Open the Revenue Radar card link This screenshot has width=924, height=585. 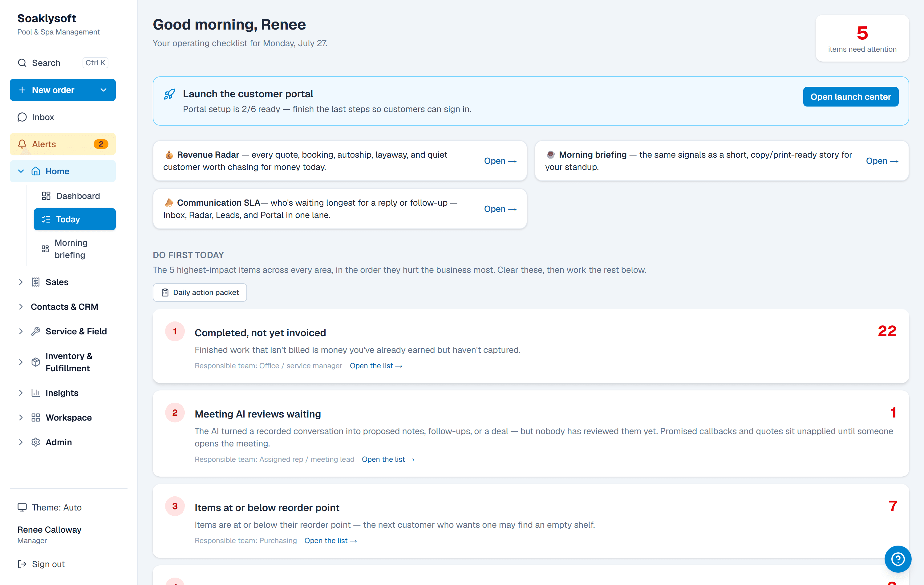pos(500,161)
